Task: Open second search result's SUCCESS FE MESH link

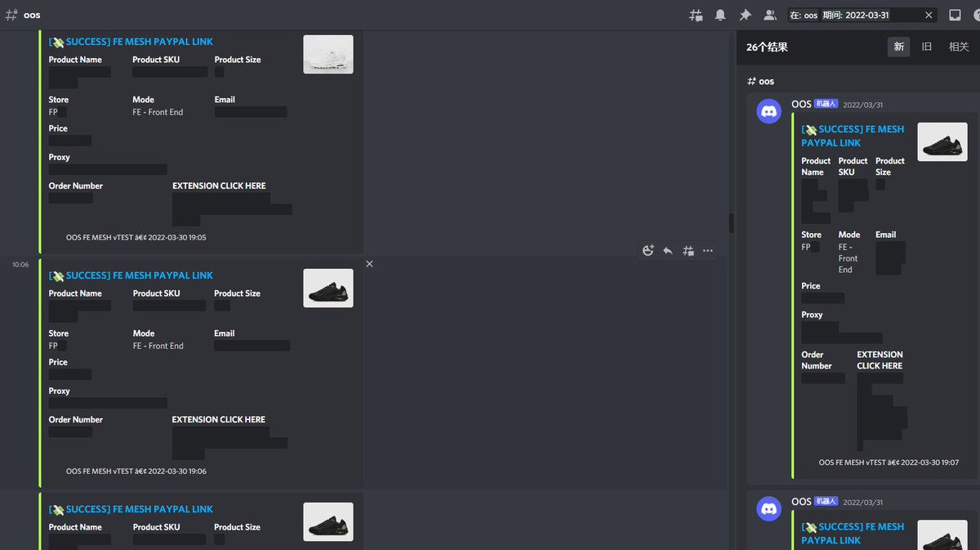Action: (x=853, y=533)
